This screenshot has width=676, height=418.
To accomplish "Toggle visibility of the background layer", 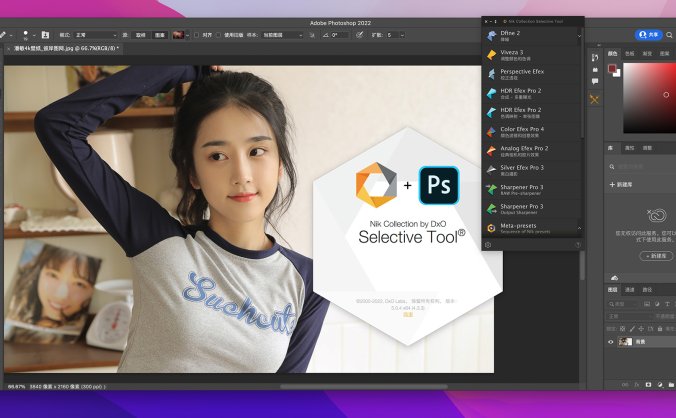I will pyautogui.click(x=611, y=341).
